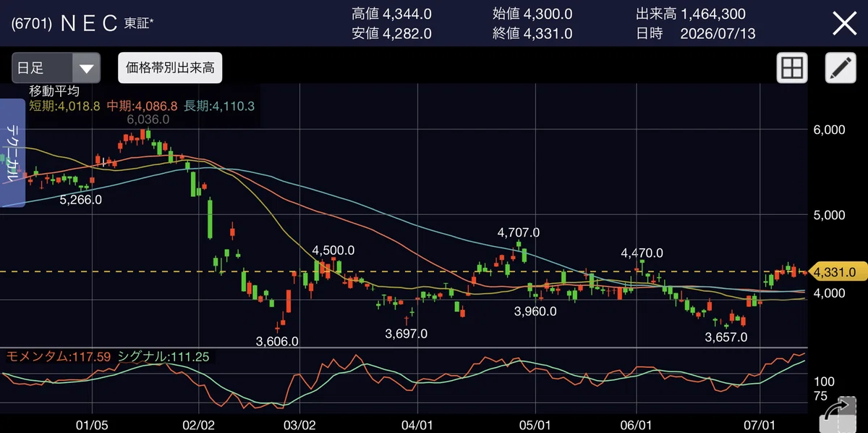Viewport: 868px width, 433px height.
Task: Click the 3,657.0 low label
Action: pyautogui.click(x=726, y=337)
